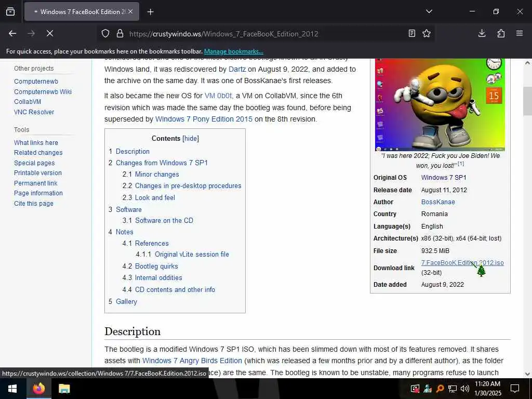Image resolution: width=532 pixels, height=399 pixels.
Task: Open Manage bookmarks link
Action: coord(233,51)
